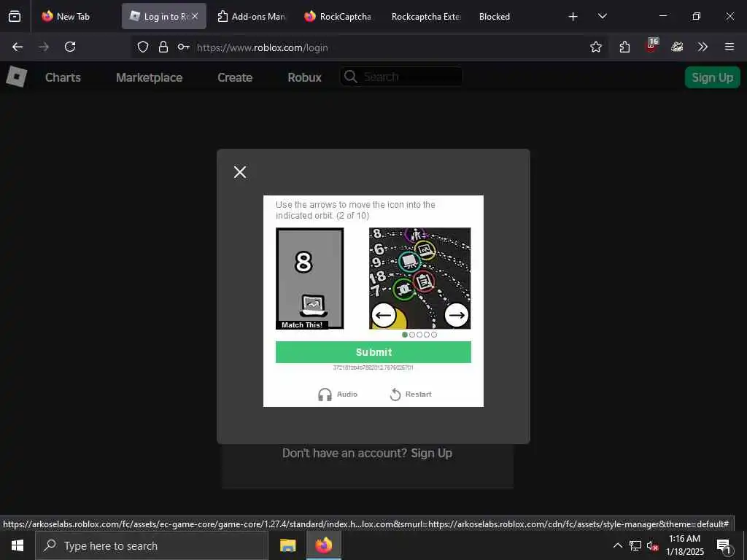The image size is (747, 560).
Task: Click the Match This! reference image
Action: [309, 279]
